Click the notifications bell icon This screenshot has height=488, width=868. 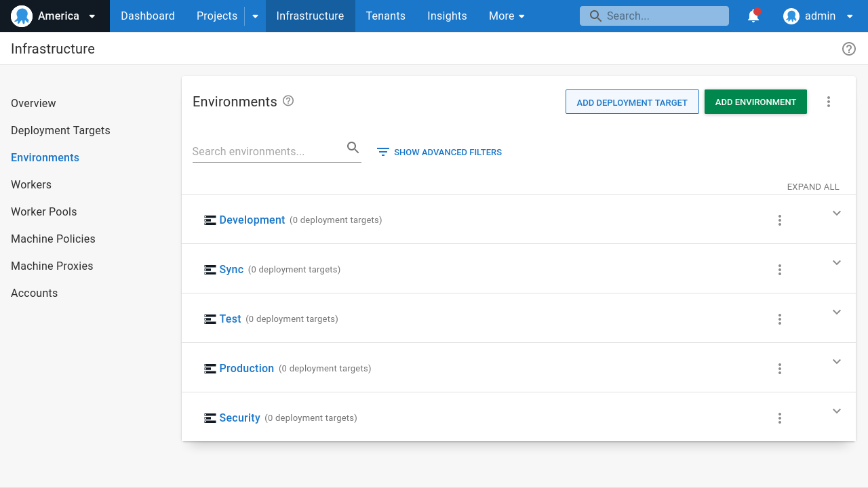(x=753, y=16)
